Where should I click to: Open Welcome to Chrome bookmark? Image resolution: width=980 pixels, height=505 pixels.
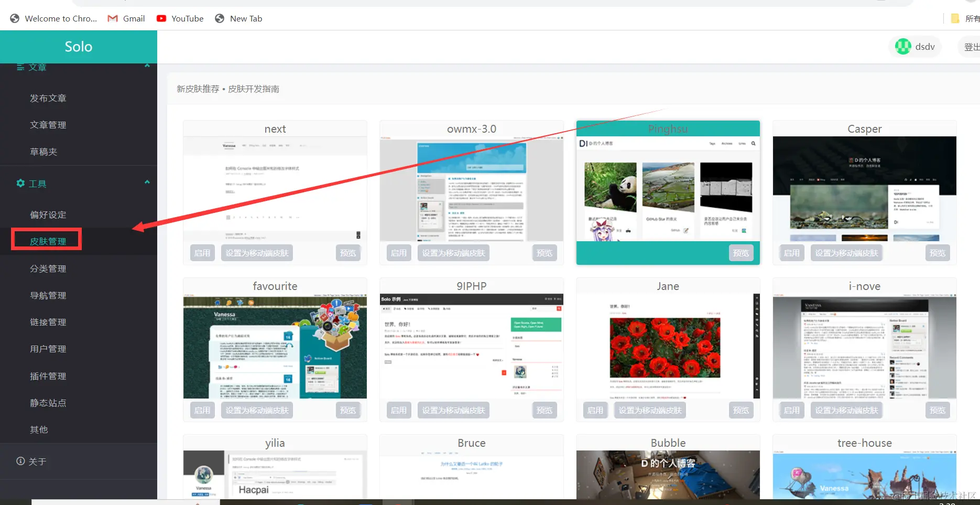53,18
